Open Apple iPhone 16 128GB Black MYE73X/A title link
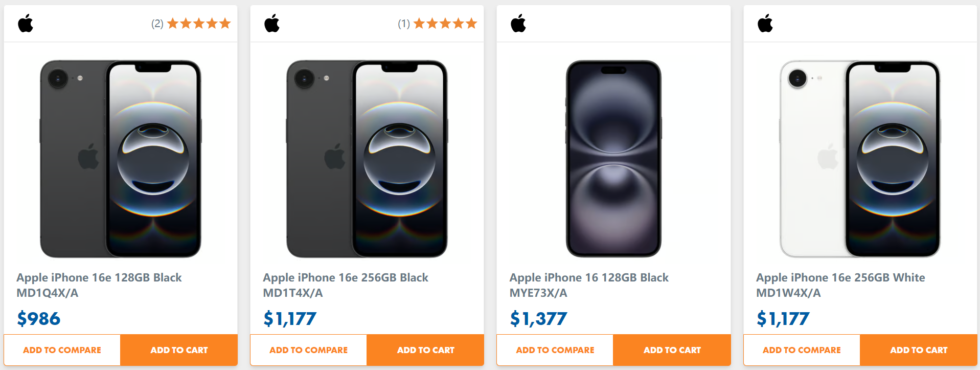The width and height of the screenshot is (980, 370). (589, 285)
